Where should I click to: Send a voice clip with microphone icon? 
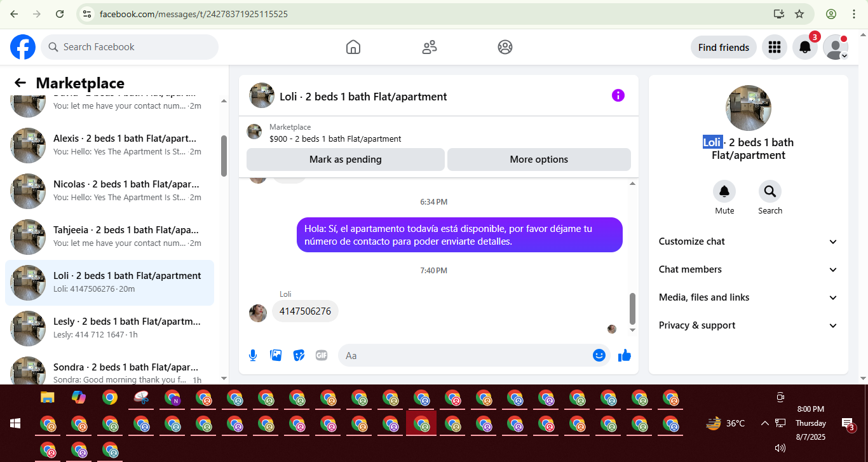(253, 355)
